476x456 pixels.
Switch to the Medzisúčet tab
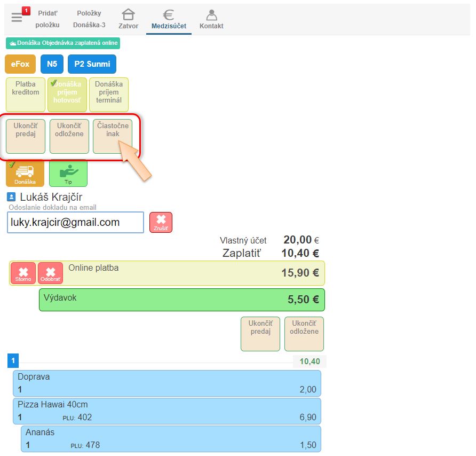[x=169, y=19]
